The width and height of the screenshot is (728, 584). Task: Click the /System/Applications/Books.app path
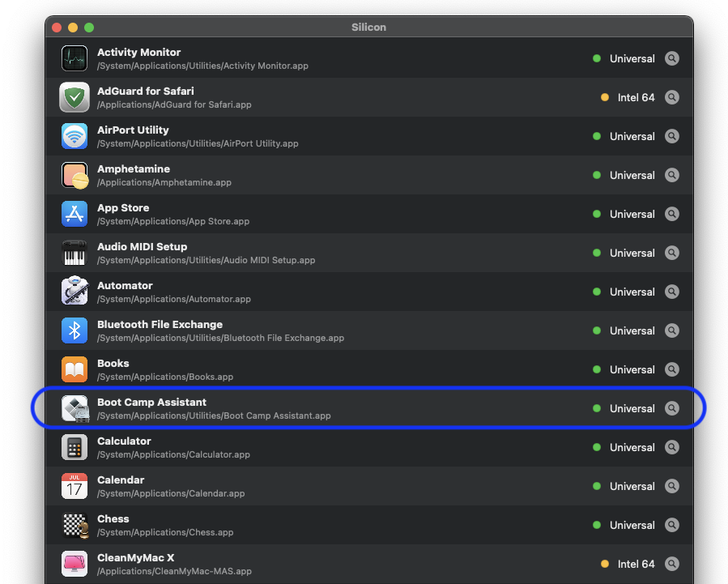point(165,377)
